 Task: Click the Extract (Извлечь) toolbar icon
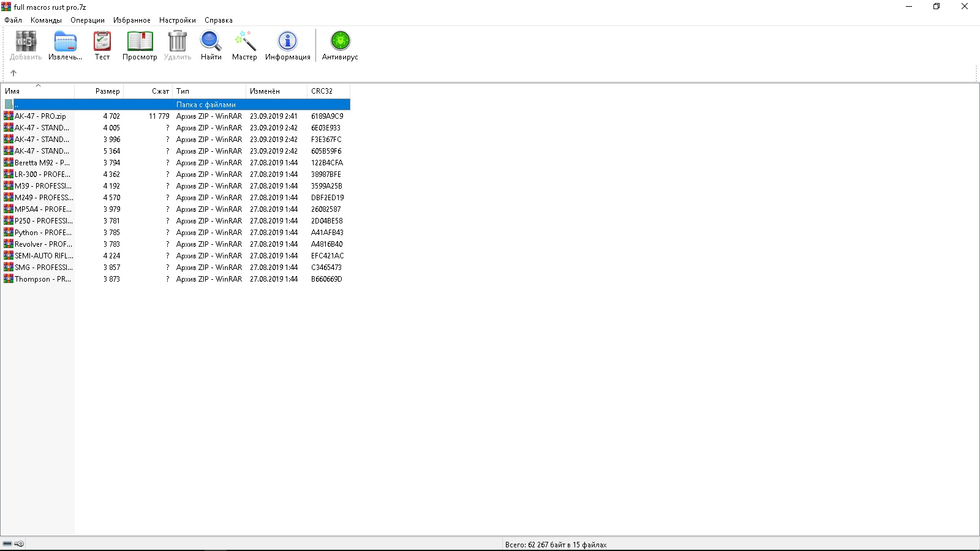point(65,46)
